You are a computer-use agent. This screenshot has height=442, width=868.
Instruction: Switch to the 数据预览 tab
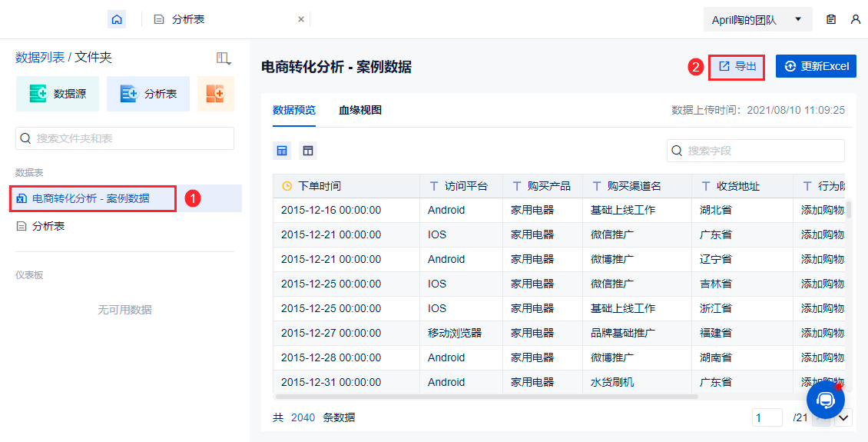pos(294,110)
